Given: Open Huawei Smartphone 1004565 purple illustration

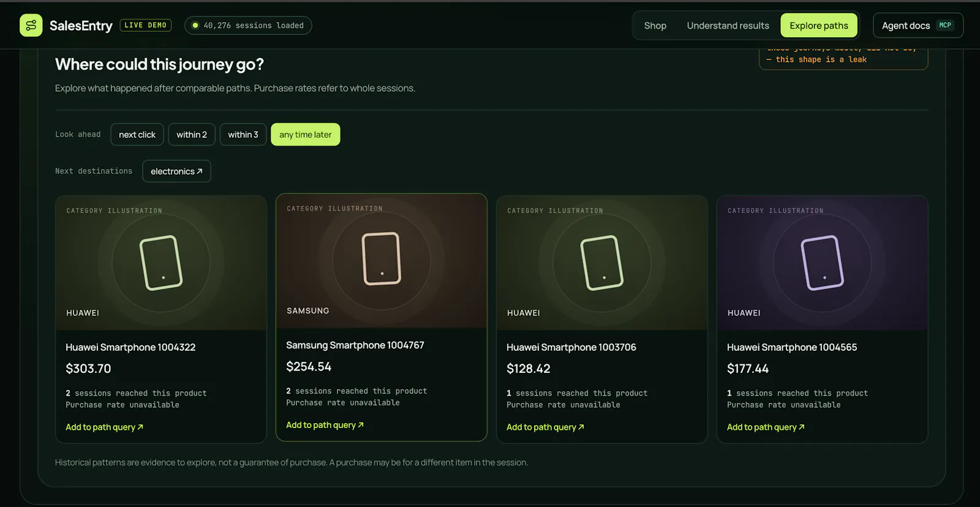Looking at the screenshot, I should click(822, 263).
